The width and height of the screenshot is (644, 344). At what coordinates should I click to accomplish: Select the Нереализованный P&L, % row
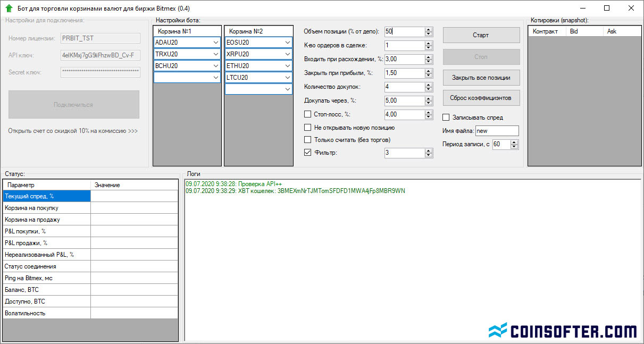pos(90,255)
